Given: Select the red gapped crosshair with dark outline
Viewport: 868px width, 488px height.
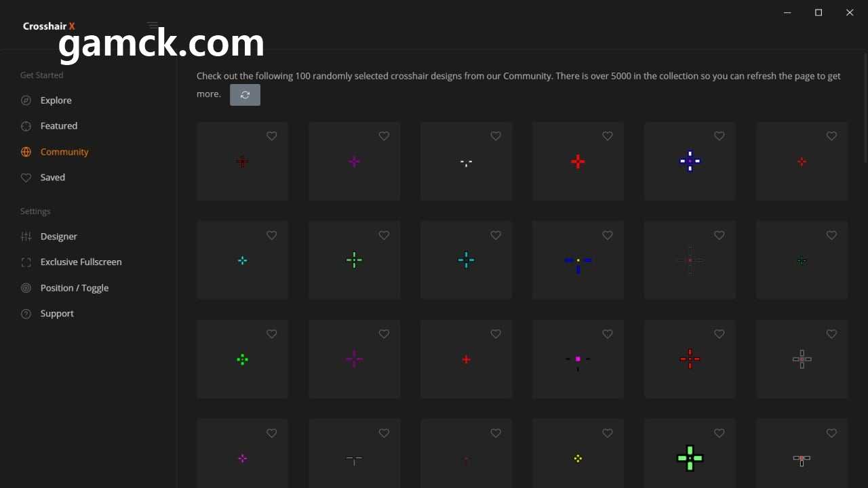Looking at the screenshot, I should 690,359.
